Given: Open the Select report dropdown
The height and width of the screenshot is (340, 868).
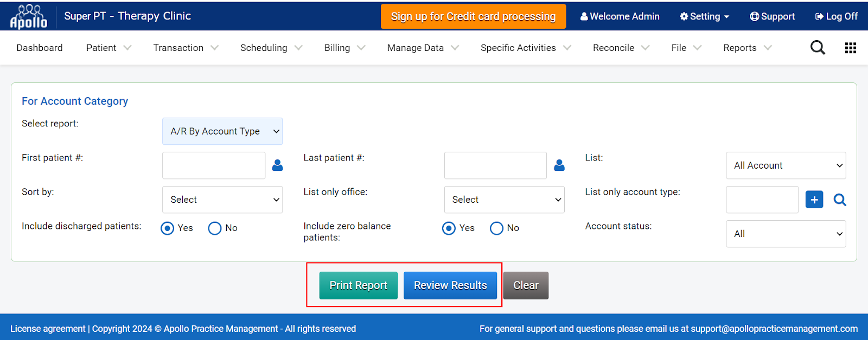Looking at the screenshot, I should click(x=222, y=131).
